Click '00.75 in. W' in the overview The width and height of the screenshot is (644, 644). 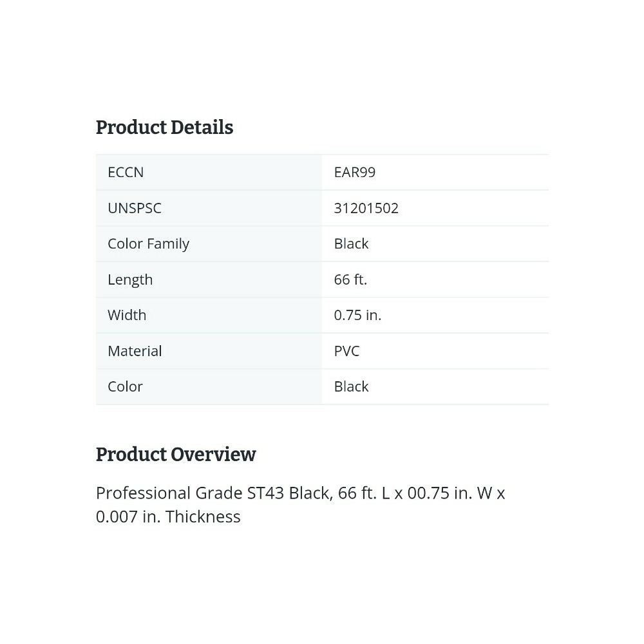pyautogui.click(x=450, y=493)
